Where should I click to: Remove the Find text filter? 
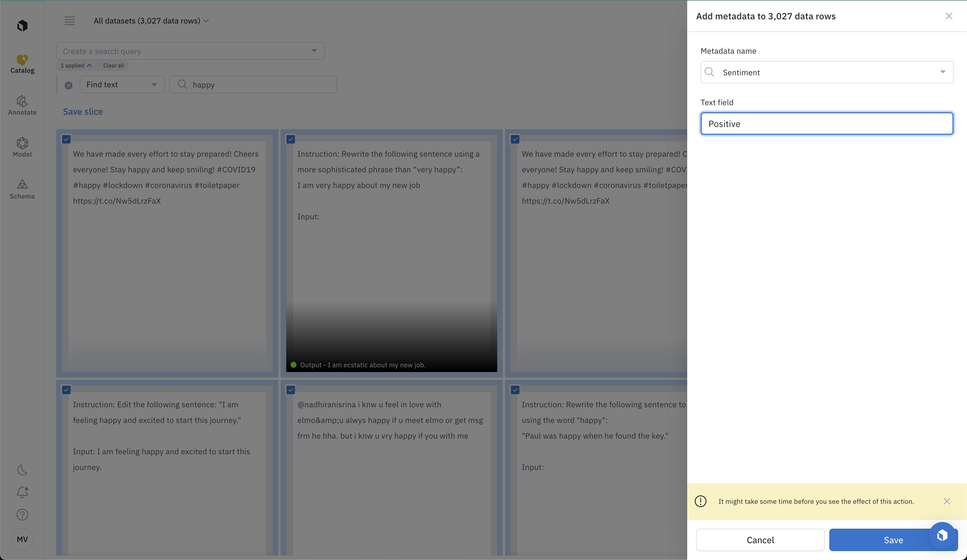[68, 86]
